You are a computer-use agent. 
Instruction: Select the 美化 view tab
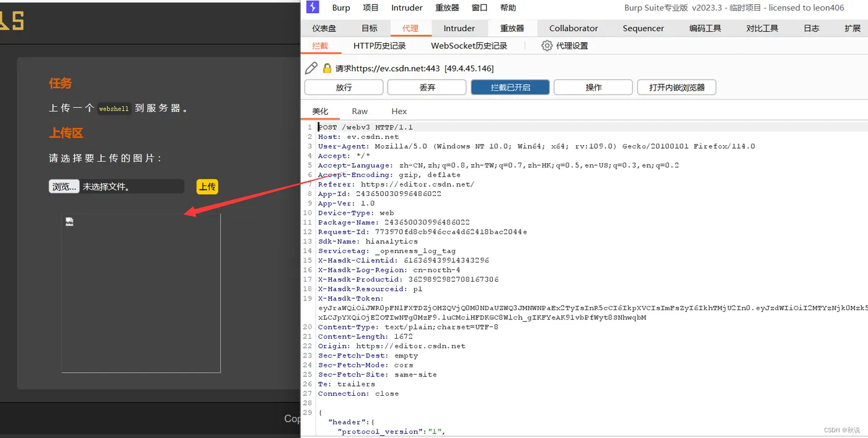coord(321,112)
